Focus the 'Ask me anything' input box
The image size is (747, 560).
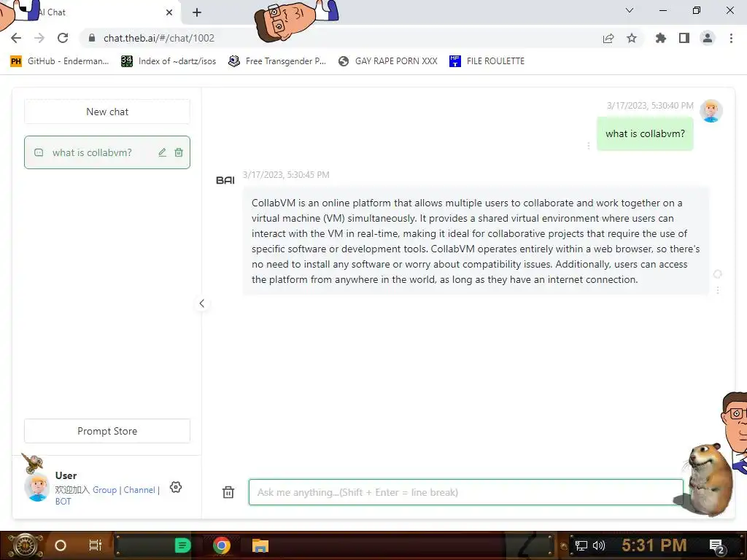click(466, 492)
